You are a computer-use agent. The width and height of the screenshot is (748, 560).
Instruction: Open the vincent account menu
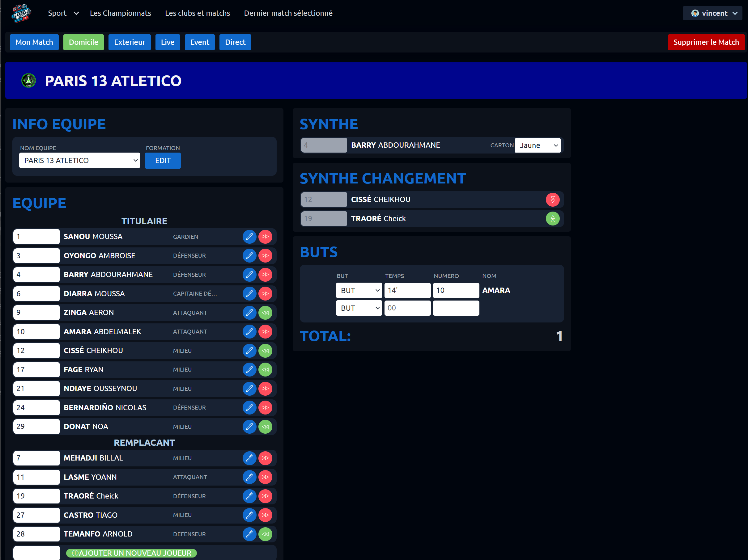coord(712,13)
